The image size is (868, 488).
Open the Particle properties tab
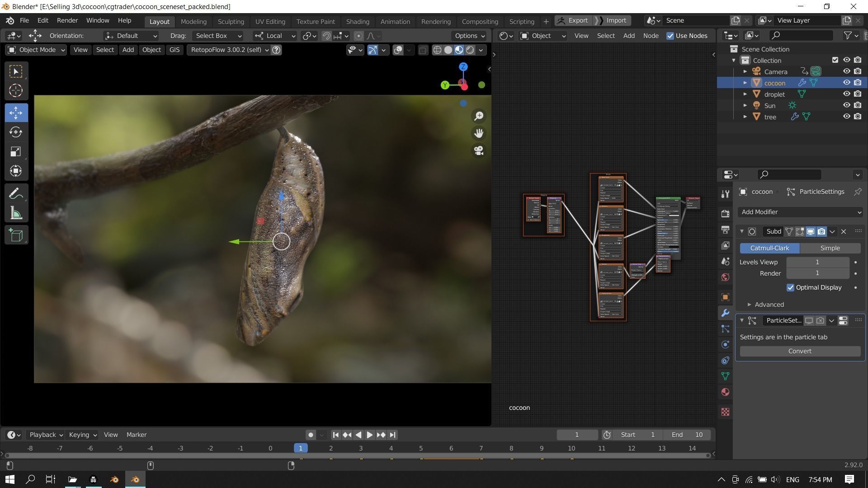point(726,329)
